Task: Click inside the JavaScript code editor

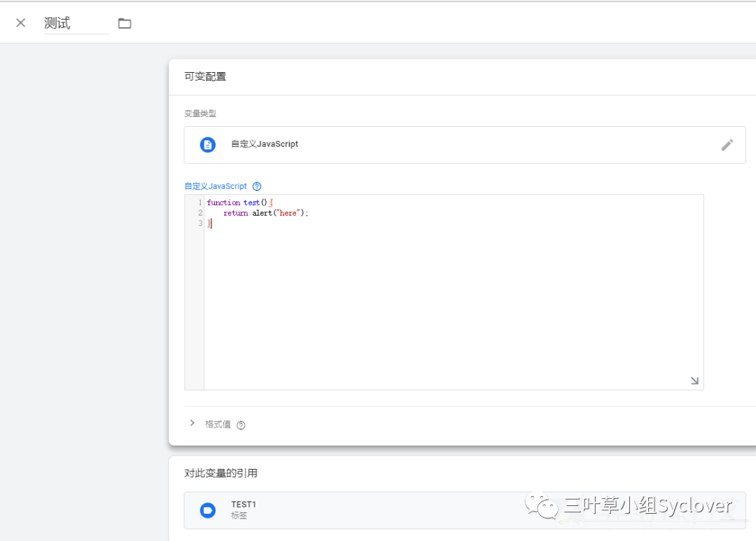Action: [x=453, y=293]
